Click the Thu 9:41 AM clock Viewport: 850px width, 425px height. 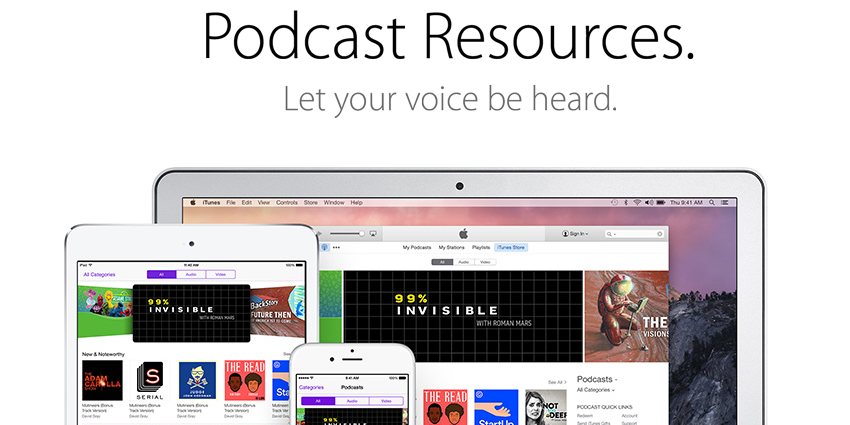(686, 203)
